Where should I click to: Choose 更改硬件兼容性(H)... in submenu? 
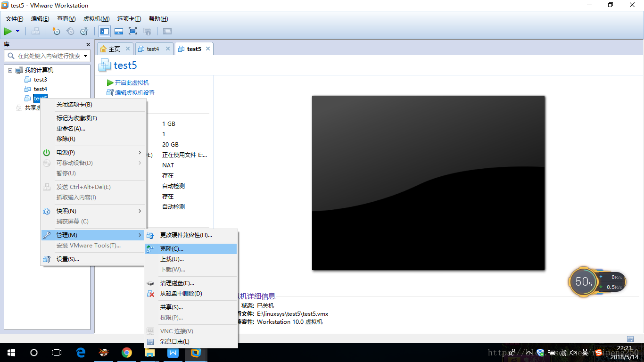pyautogui.click(x=190, y=235)
